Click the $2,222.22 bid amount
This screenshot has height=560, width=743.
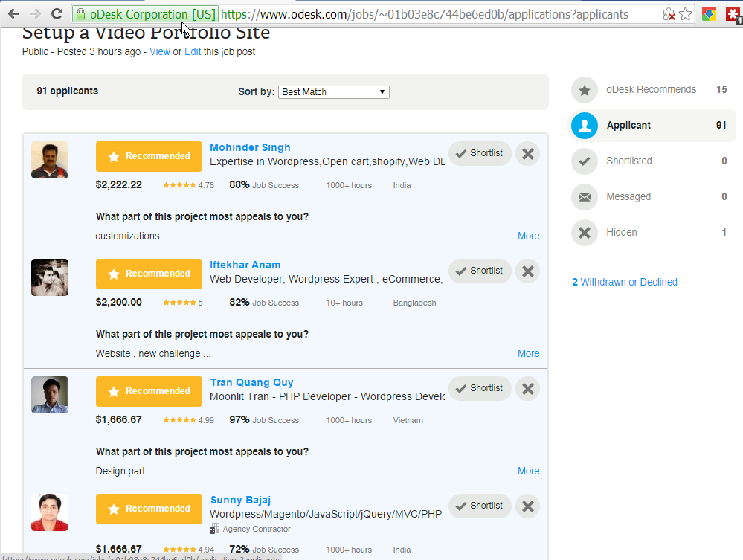[x=118, y=184]
